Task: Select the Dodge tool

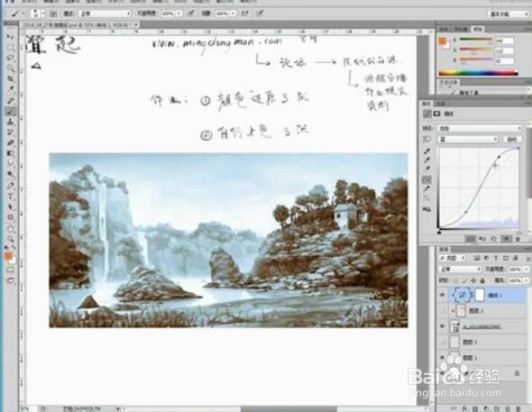Action: pyautogui.click(x=11, y=174)
